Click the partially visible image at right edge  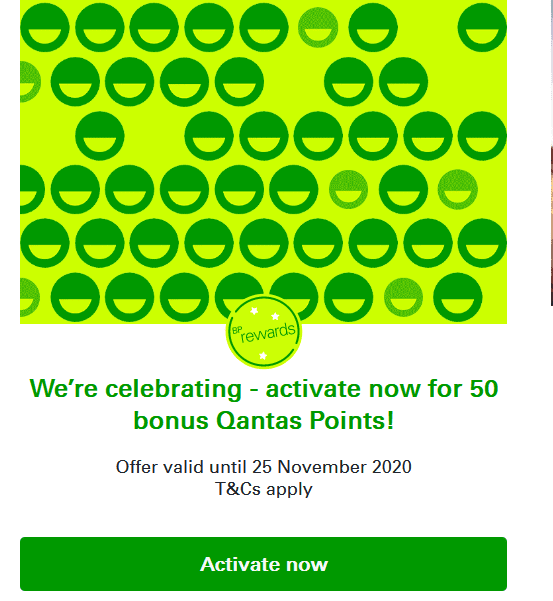tap(552, 225)
